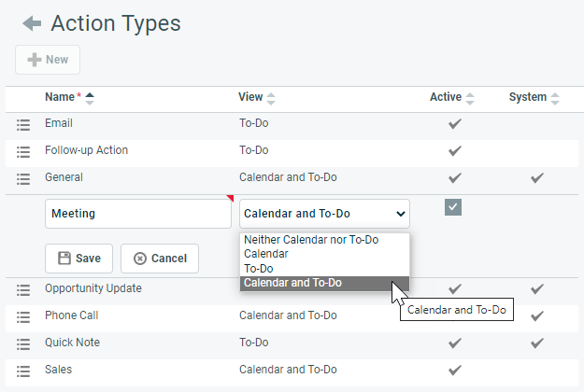Select 'Neither Calendar nor To-Do' option
Viewport: 584px width, 392px height.
click(x=310, y=240)
